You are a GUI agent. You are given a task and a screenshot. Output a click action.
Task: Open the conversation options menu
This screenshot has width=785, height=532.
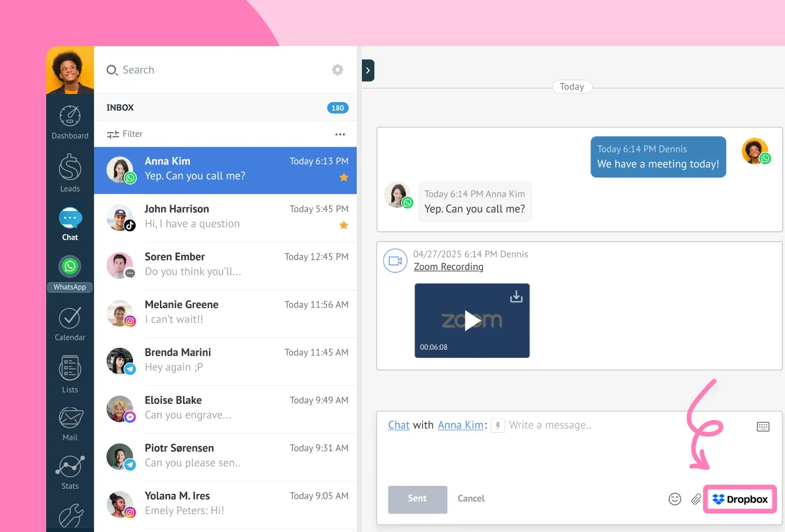340,134
